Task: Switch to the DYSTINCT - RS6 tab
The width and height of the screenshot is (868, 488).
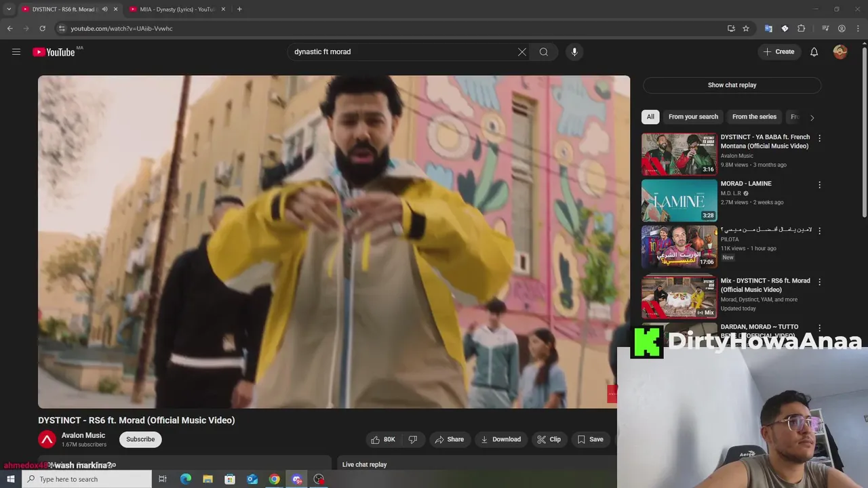Action: (x=63, y=9)
